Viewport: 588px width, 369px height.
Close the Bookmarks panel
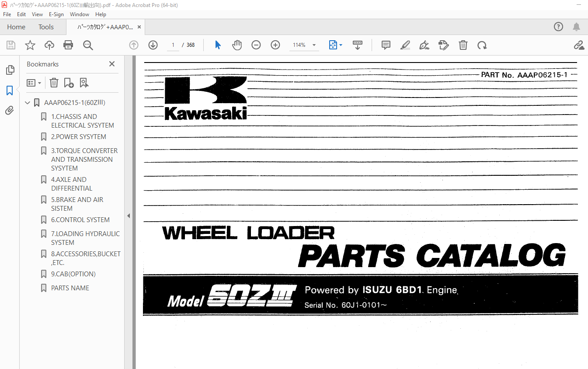[x=112, y=64]
